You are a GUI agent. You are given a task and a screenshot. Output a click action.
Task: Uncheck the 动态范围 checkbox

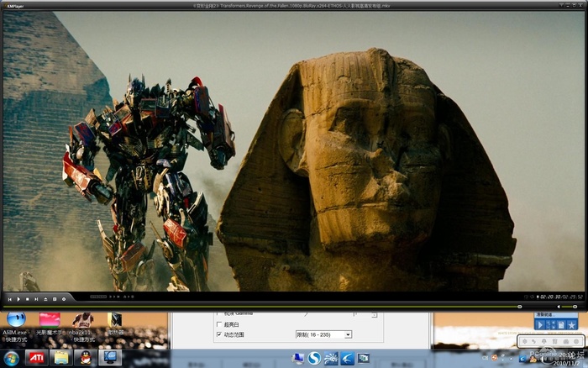220,334
